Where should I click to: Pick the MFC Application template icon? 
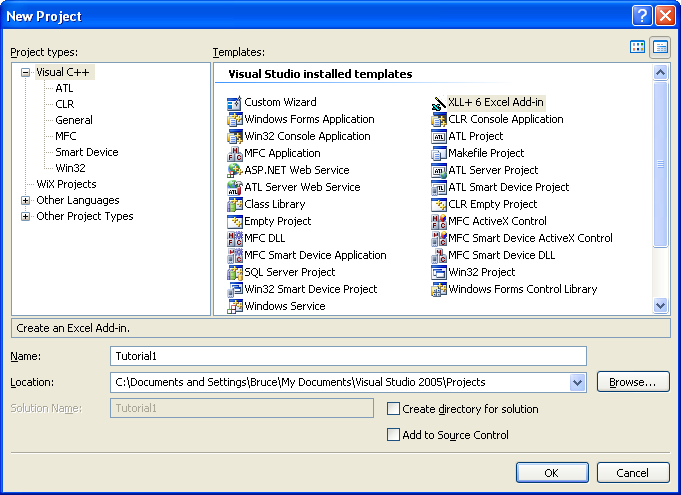click(235, 154)
